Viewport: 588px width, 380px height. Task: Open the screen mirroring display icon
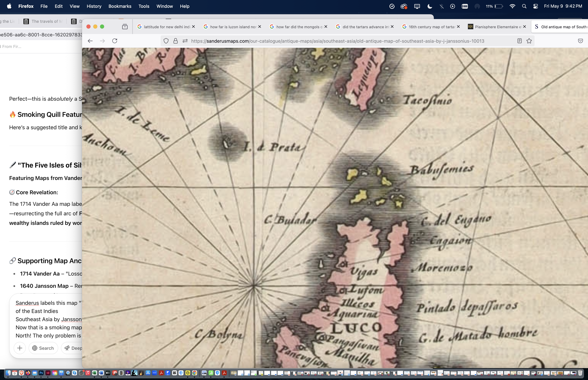[x=417, y=6]
